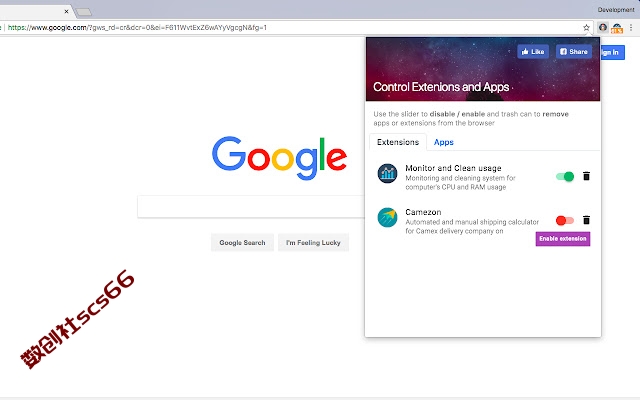Remove Camezon via trash icon
This screenshot has height=400, width=640.
pos(587,220)
